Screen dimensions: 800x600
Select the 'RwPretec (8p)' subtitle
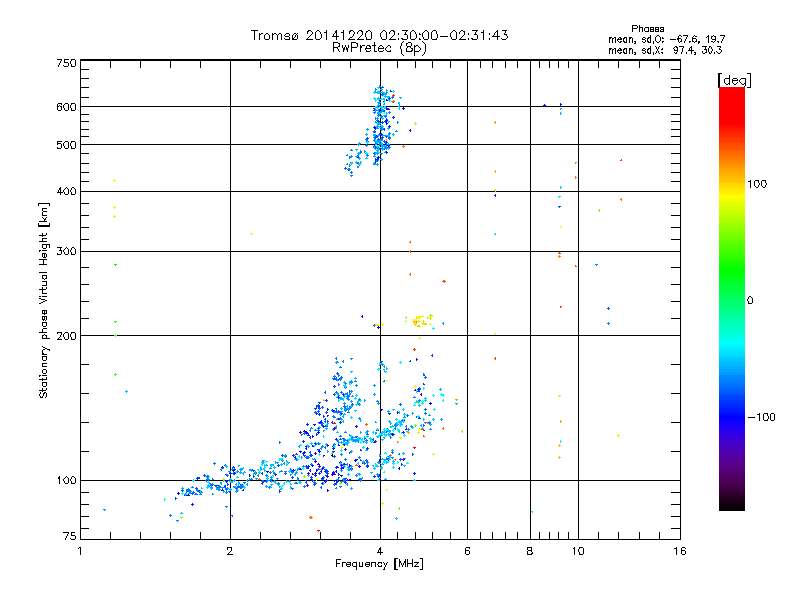379,48
